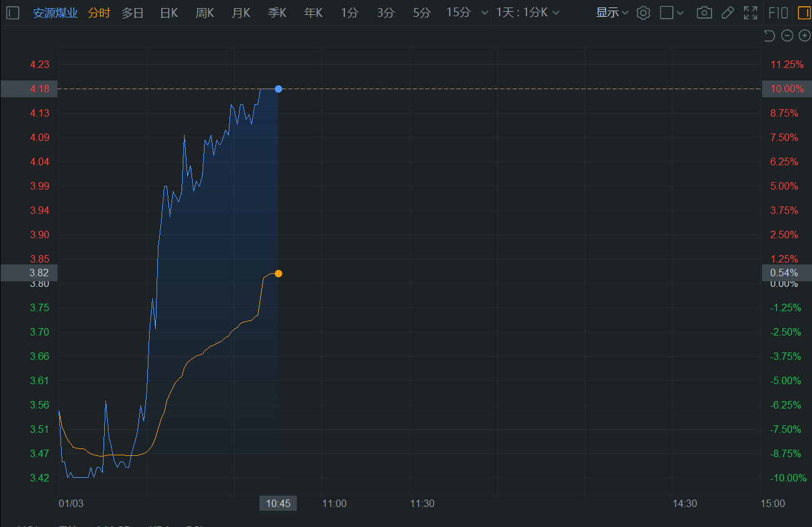
Task: Expand more time intervals after 15分
Action: tap(485, 12)
